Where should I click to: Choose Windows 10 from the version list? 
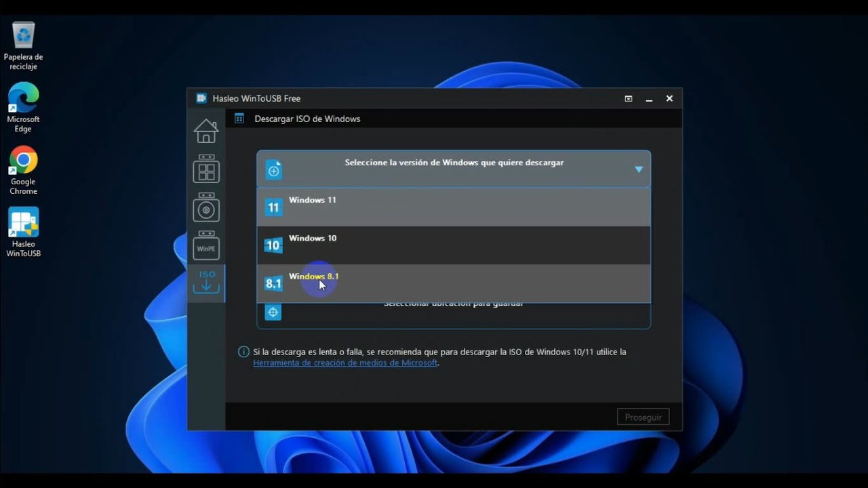point(454,245)
